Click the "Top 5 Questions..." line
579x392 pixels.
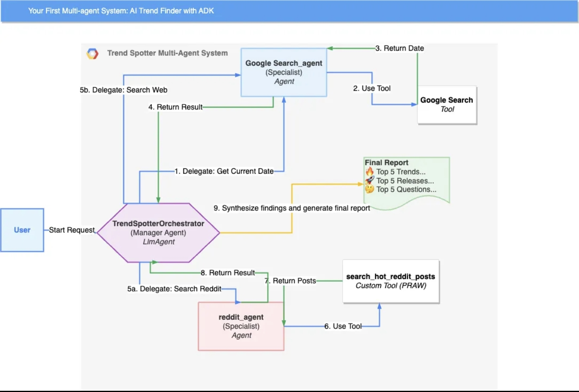406,189
